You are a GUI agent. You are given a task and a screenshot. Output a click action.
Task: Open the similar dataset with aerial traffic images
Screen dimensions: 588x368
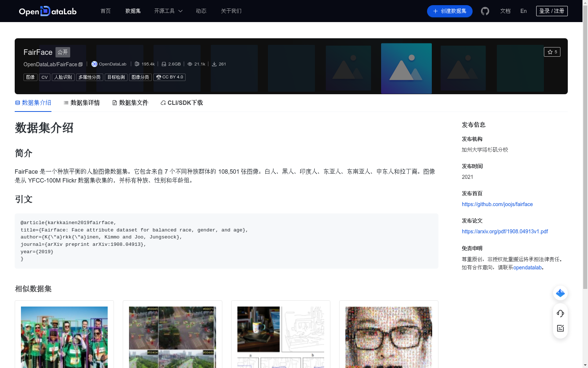(x=172, y=337)
